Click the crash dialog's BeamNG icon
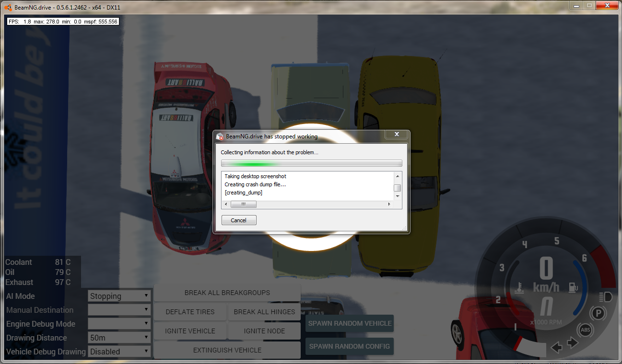This screenshot has height=364, width=622. click(x=220, y=136)
